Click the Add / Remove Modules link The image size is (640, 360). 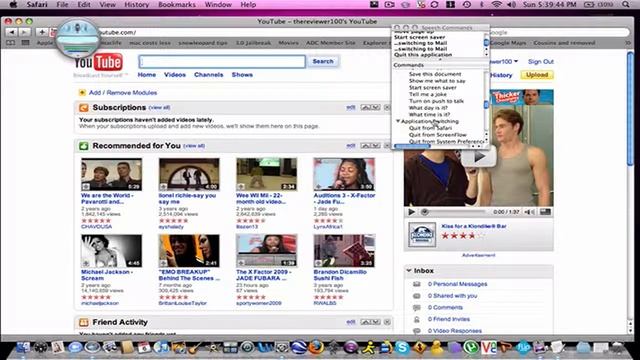click(123, 93)
